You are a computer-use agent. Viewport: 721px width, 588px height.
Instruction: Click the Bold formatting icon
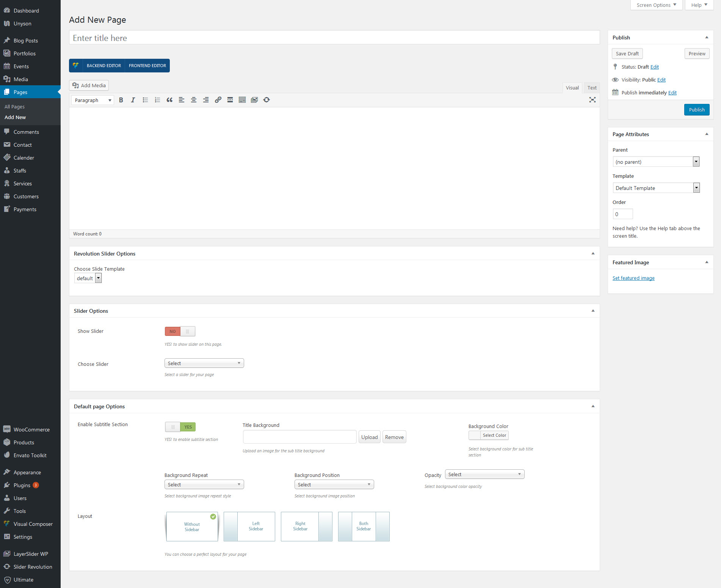121,100
